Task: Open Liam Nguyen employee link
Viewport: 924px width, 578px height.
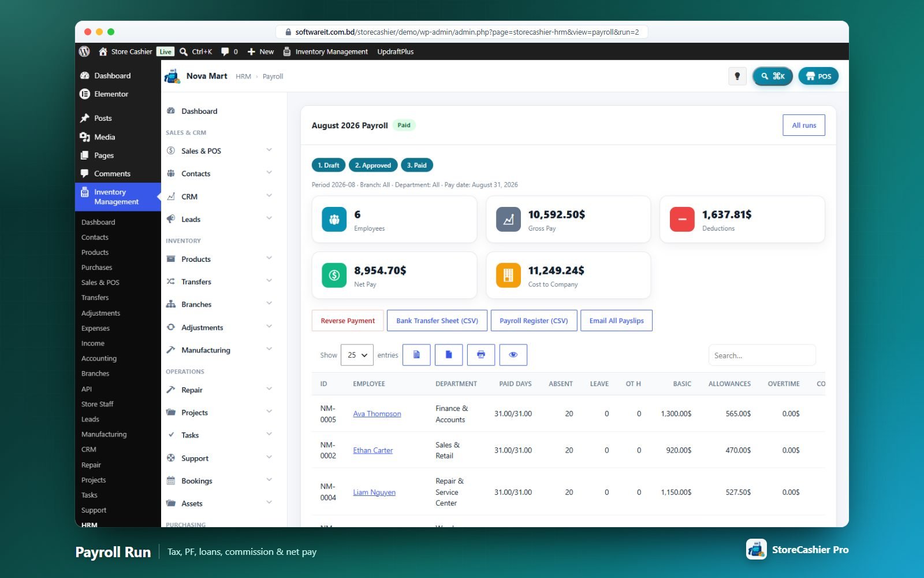Action: tap(374, 492)
